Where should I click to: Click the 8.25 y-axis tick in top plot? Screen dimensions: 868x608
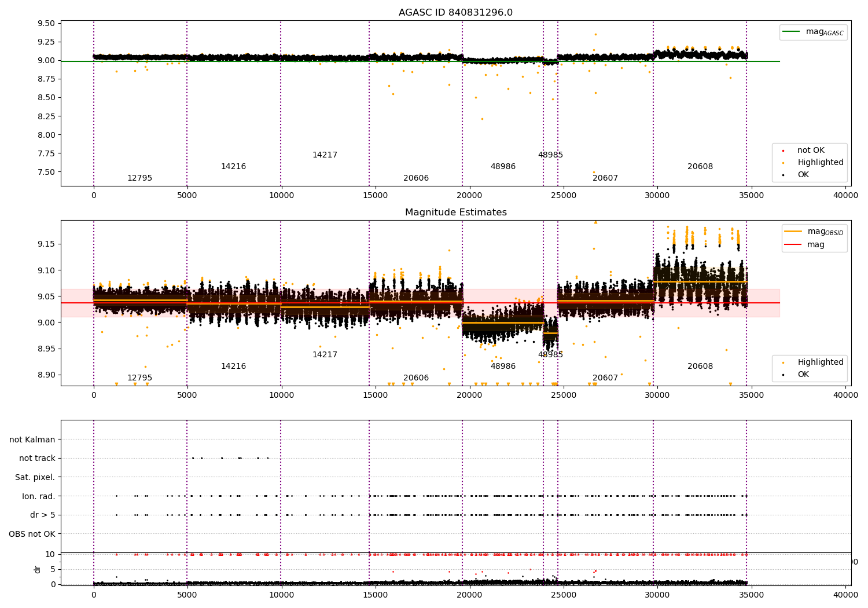pyautogui.click(x=46, y=116)
